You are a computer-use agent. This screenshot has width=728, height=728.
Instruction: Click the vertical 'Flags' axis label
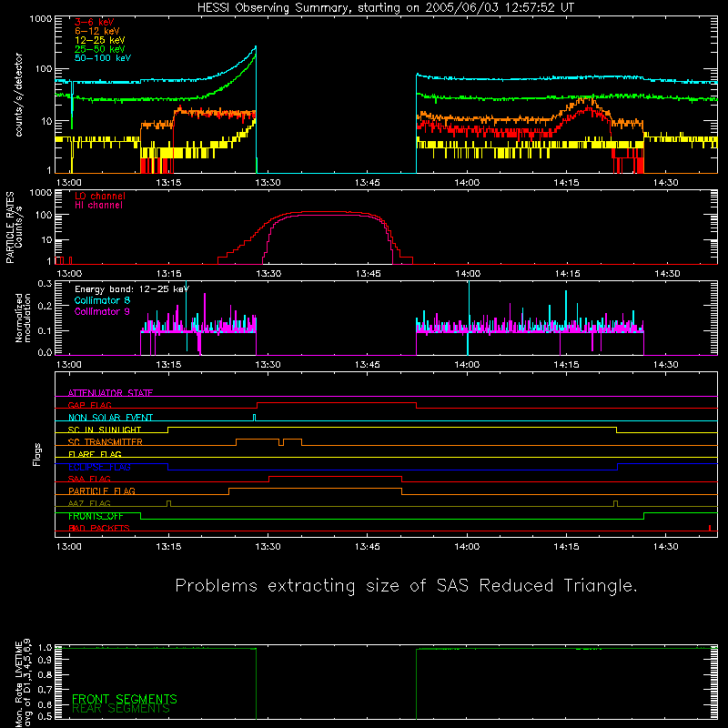coord(37,454)
